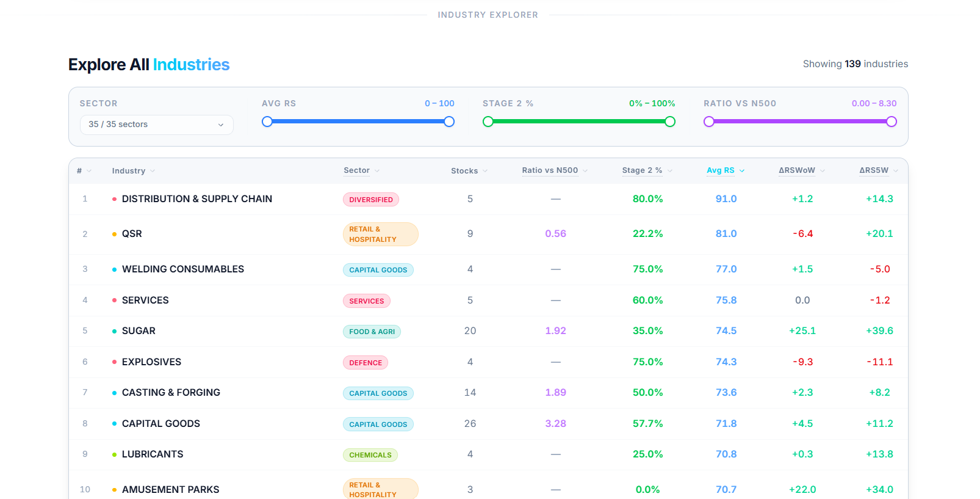
Task: Sort table by # column
Action: point(84,171)
